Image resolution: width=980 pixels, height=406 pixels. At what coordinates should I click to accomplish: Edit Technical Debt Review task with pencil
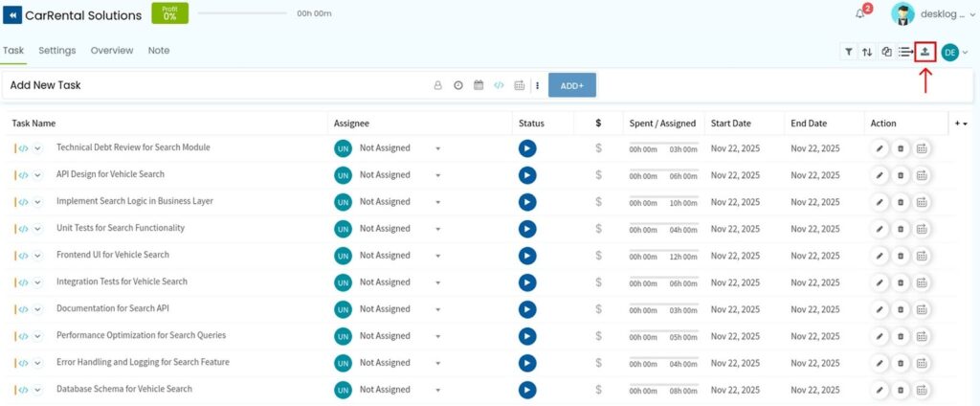(880, 148)
